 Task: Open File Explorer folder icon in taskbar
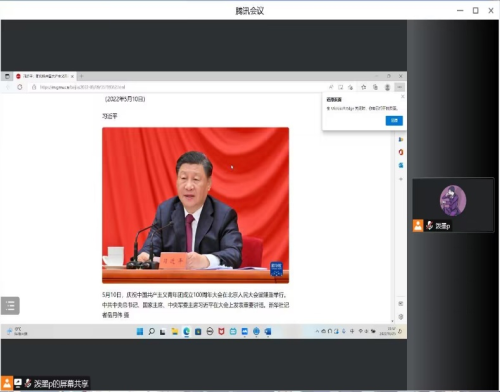pyautogui.click(x=175, y=331)
